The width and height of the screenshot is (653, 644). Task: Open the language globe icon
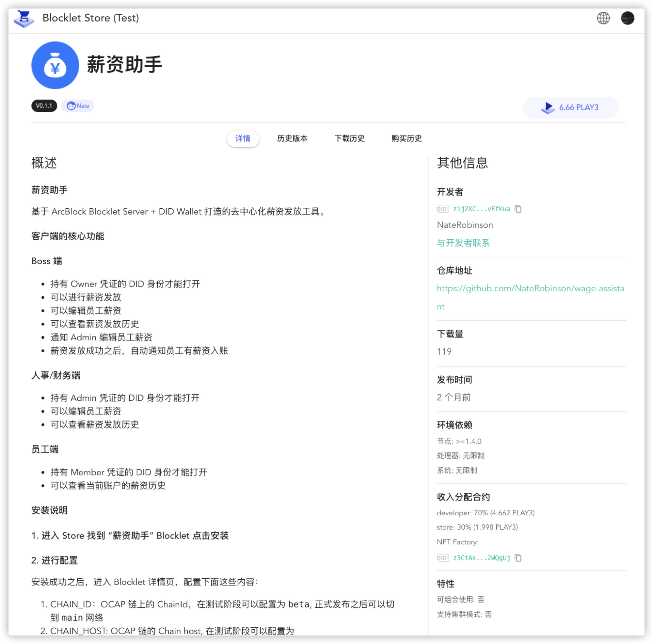603,18
